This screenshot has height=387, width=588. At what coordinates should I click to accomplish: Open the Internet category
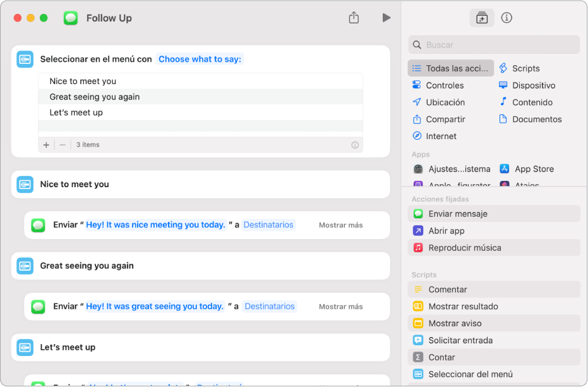(x=435, y=136)
